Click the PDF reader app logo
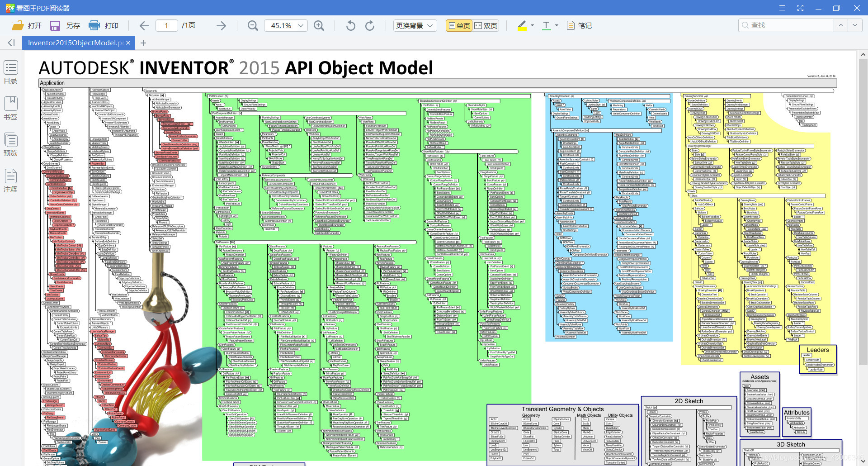 [x=9, y=8]
